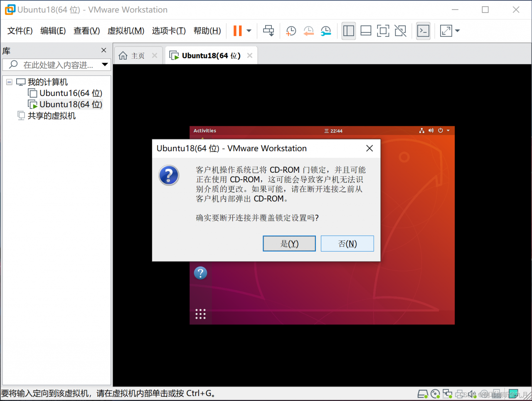Open the 文件(F) menu

(x=20, y=31)
